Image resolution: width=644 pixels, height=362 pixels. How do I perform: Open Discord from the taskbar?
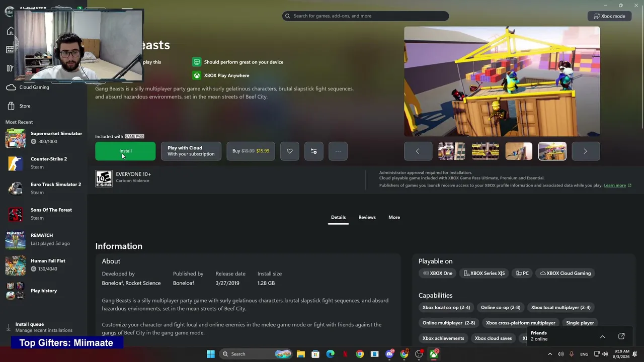point(389,354)
